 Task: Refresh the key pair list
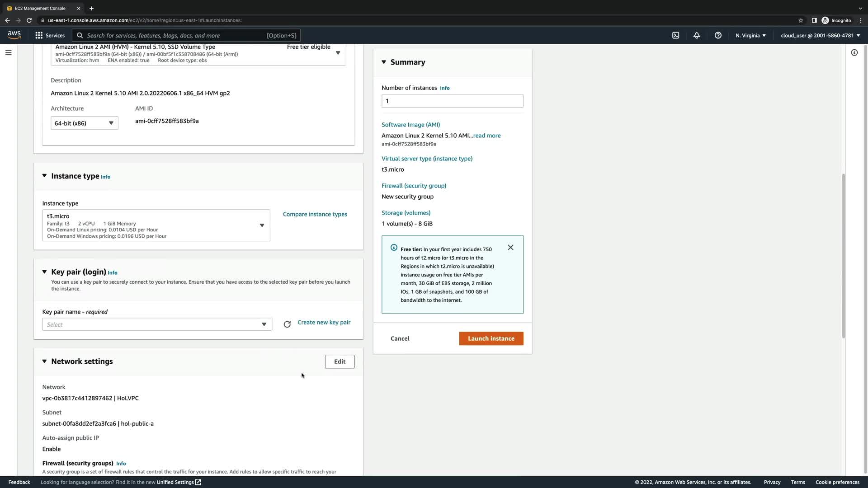click(x=287, y=324)
